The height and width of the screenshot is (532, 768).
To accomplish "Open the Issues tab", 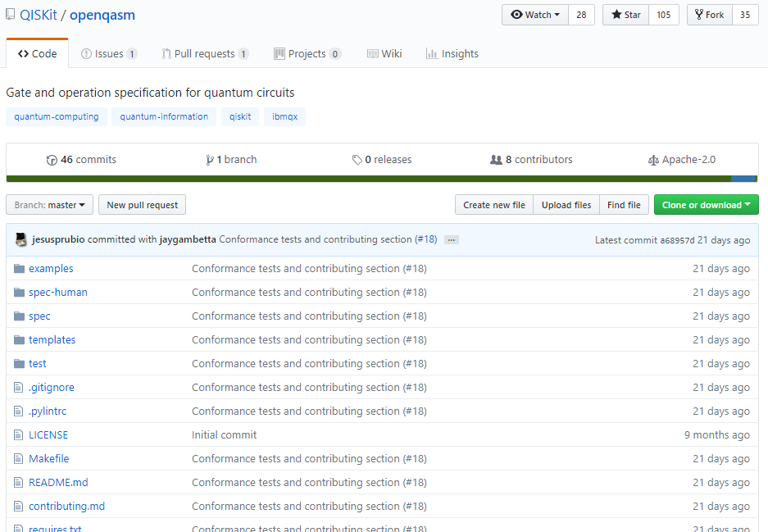I will point(109,54).
